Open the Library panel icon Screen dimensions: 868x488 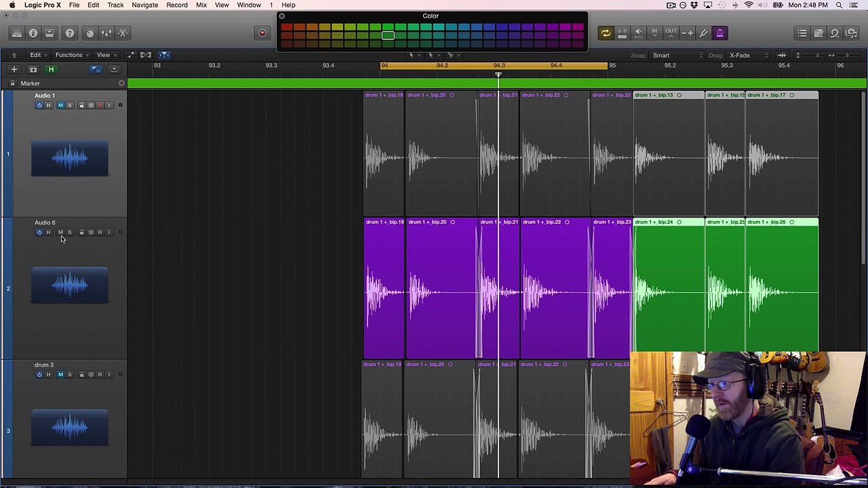tap(17, 33)
